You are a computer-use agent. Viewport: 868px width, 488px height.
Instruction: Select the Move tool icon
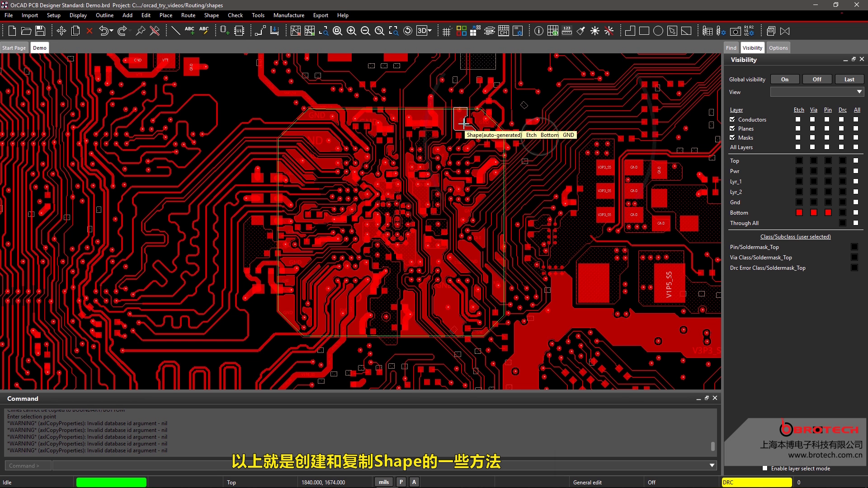pyautogui.click(x=61, y=31)
